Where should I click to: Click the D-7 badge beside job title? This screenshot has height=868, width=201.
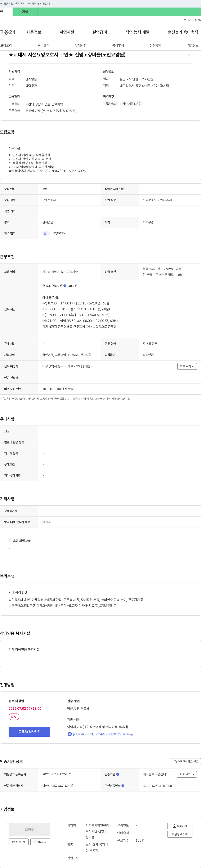pyautogui.click(x=187, y=55)
